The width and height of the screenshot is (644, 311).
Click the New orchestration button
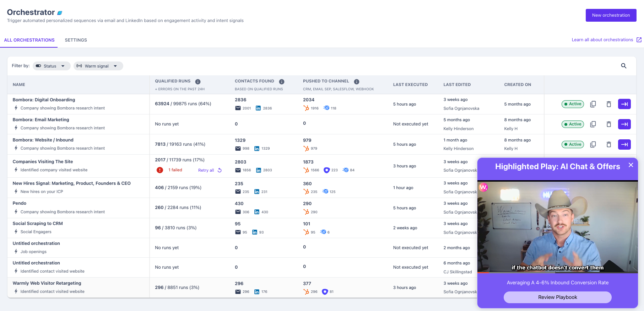(611, 15)
